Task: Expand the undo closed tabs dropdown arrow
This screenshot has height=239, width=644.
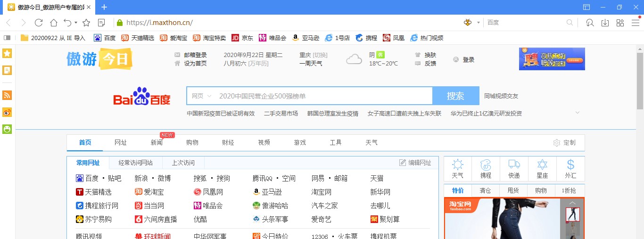Action: 76,23
